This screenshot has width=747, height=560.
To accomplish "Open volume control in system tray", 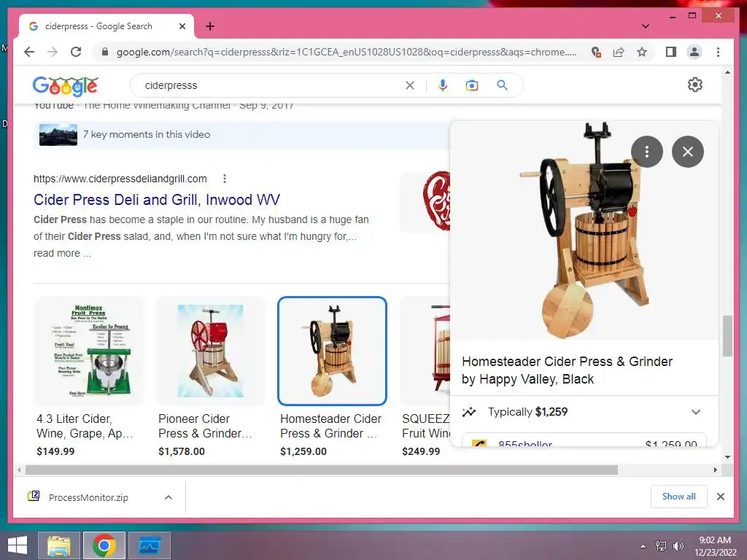I will (x=678, y=545).
